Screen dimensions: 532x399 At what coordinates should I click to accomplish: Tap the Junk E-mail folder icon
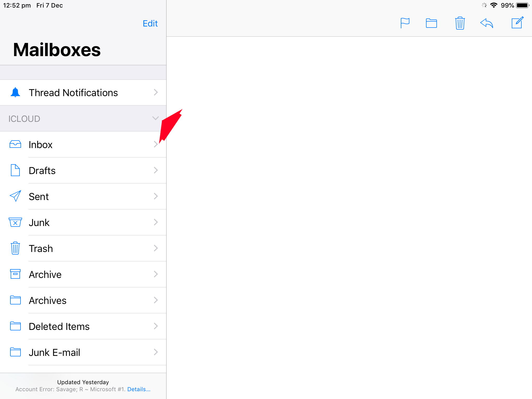pos(15,352)
